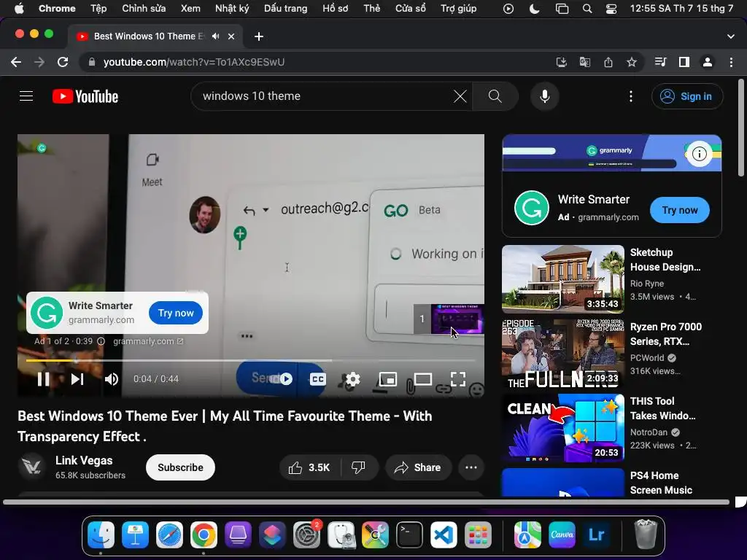Bookmark this tab with the star
Image resolution: width=747 pixels, height=560 pixels.
pyautogui.click(x=632, y=62)
